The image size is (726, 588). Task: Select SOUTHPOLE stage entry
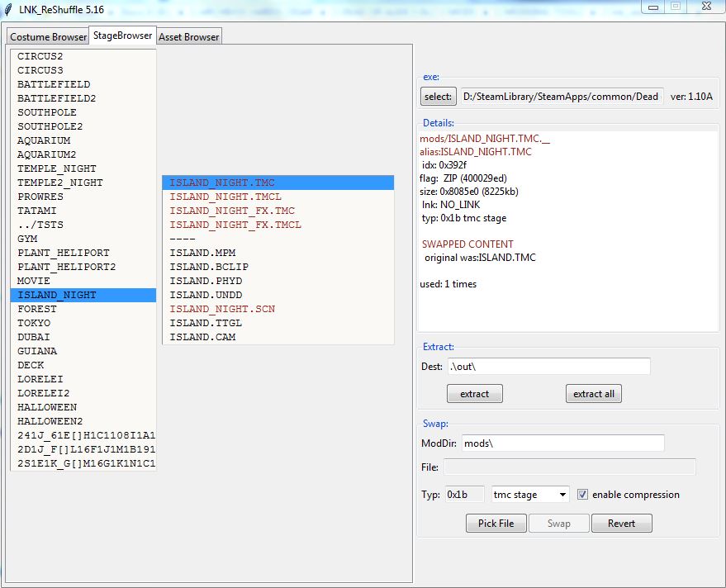[83, 112]
